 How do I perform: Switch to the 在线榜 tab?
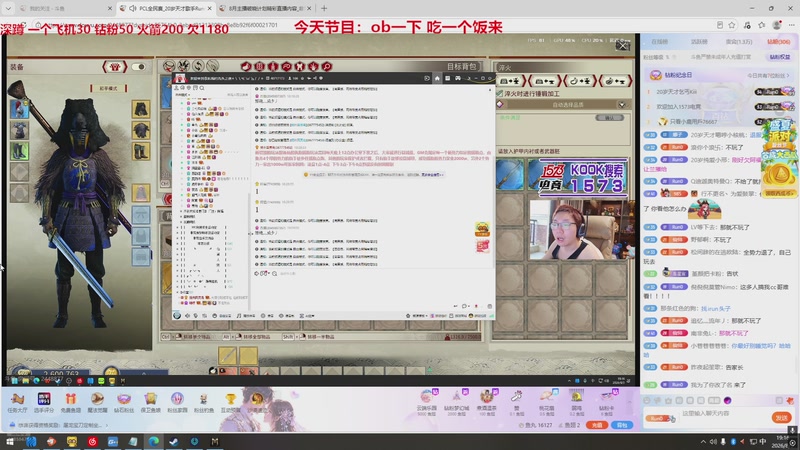coord(659,42)
